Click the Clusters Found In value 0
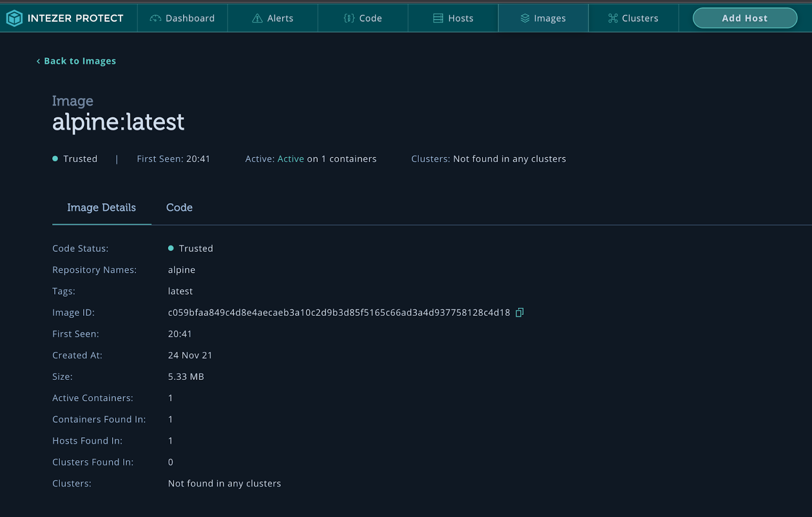Viewport: 812px width, 517px height. pyautogui.click(x=171, y=462)
